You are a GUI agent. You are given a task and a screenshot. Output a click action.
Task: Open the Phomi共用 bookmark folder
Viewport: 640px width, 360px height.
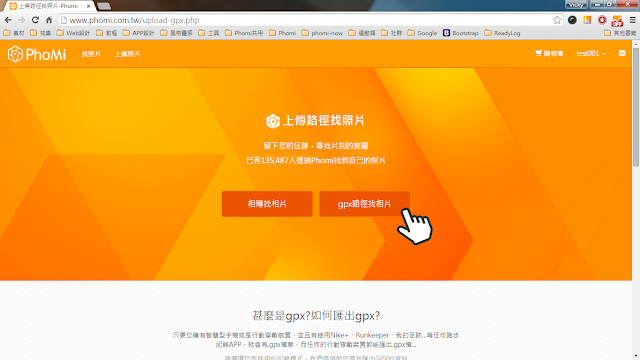click(x=244, y=33)
